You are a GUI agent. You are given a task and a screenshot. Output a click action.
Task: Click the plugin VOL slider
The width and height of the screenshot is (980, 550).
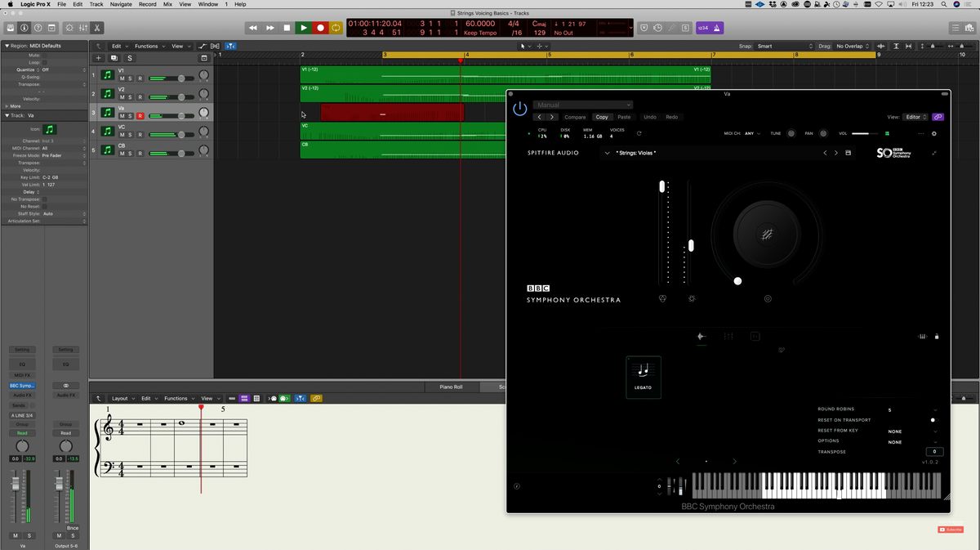coord(865,133)
